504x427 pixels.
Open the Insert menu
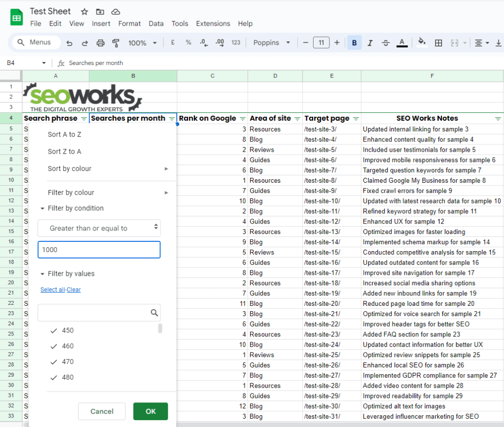pos(101,24)
